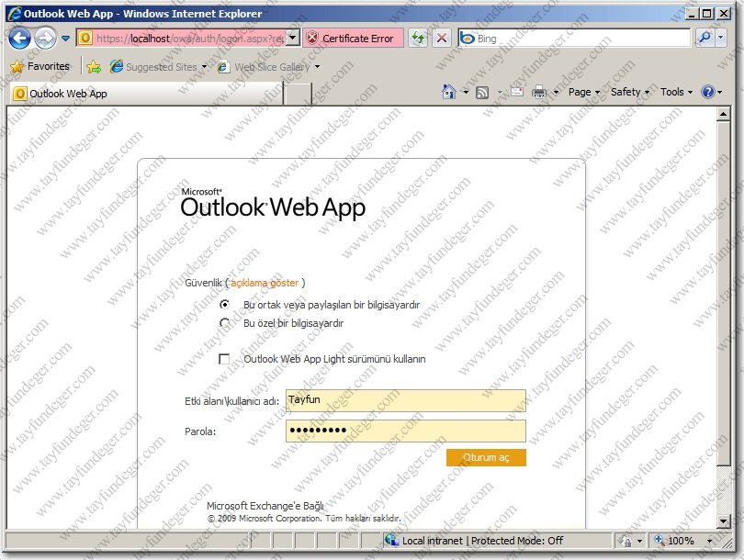Open the Certificate Error security report
Image resolution: width=744 pixels, height=560 pixels.
pyautogui.click(x=353, y=39)
